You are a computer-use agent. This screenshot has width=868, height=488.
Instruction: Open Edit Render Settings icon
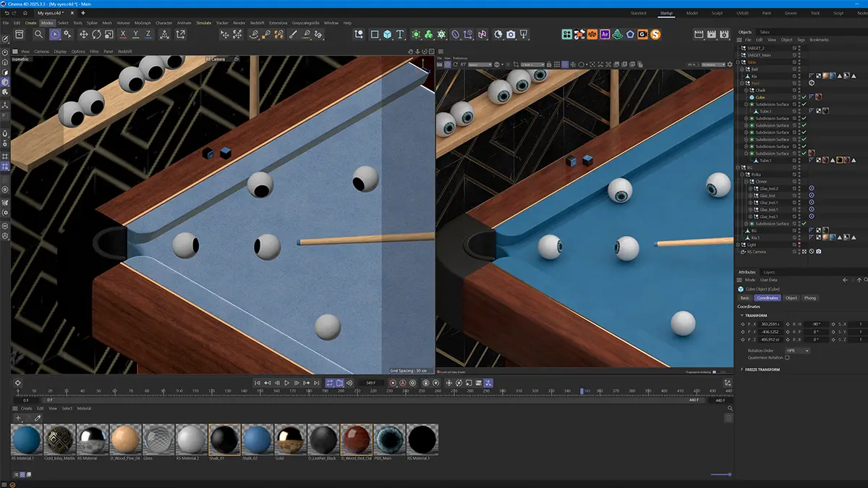[726, 34]
